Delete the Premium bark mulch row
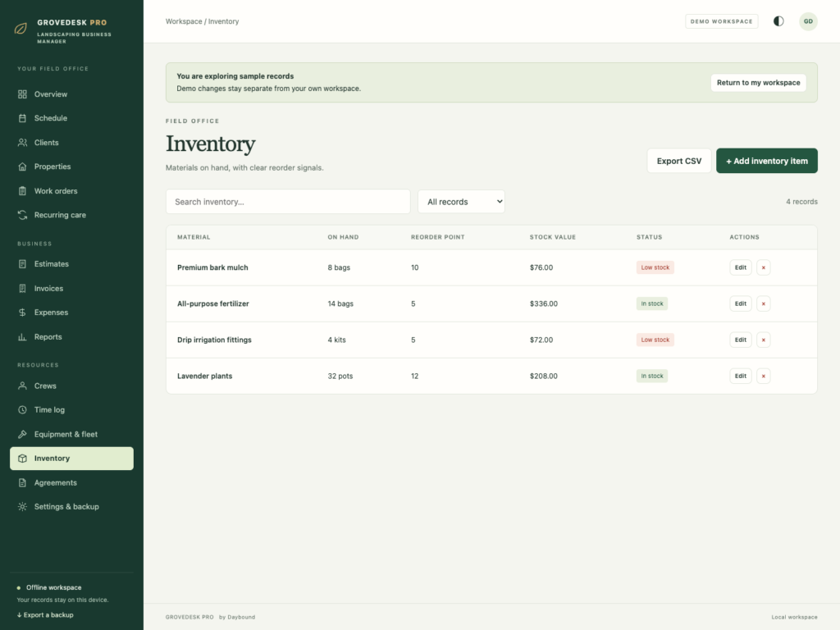 (764, 267)
